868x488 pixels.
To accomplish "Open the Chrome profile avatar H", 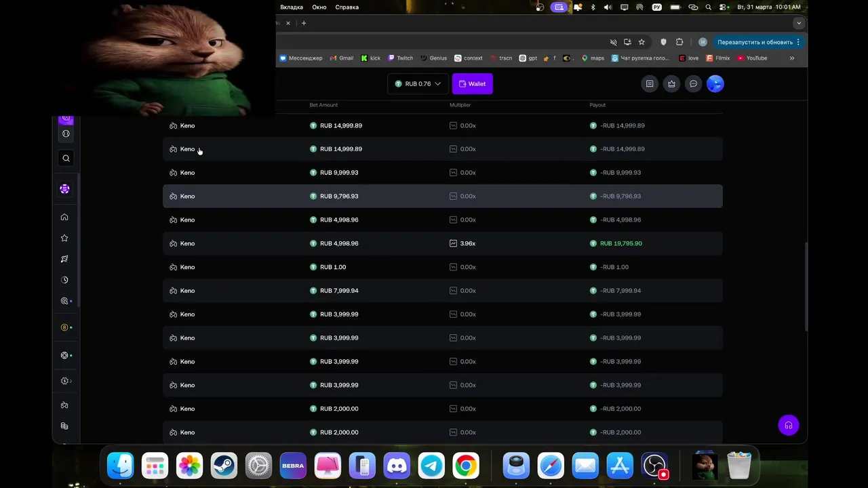I will click(703, 42).
